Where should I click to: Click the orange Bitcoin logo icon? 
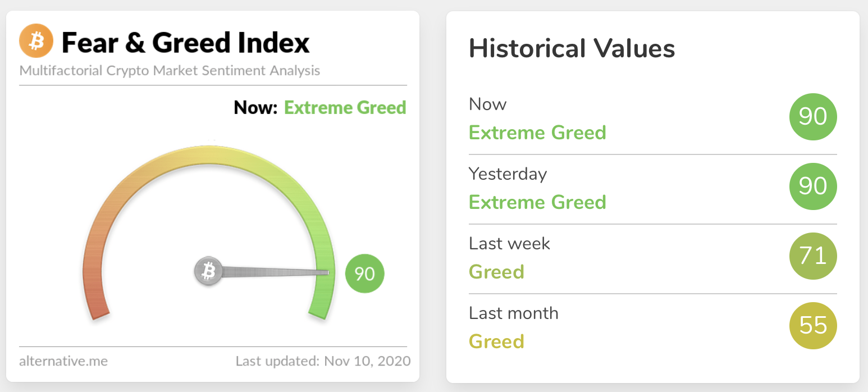(x=36, y=42)
